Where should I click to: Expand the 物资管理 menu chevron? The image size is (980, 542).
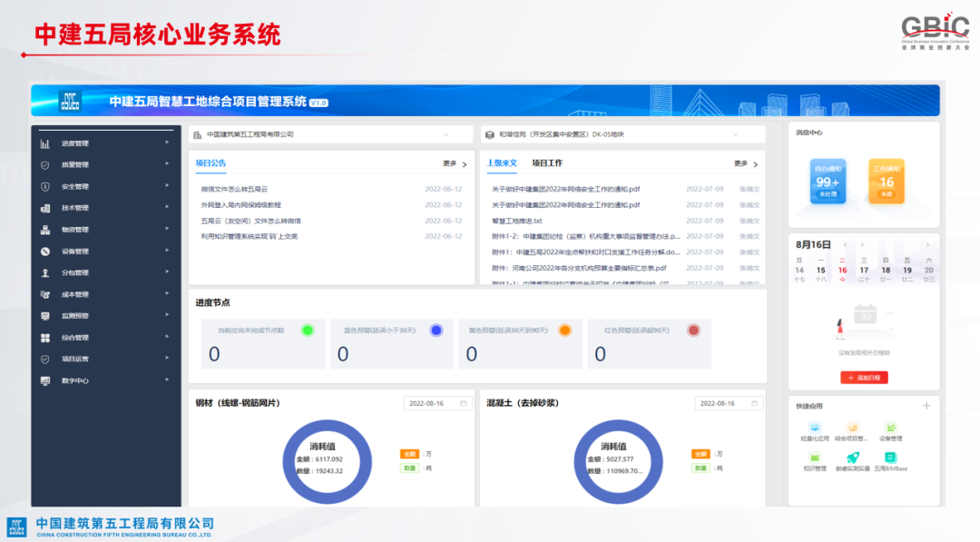(167, 229)
